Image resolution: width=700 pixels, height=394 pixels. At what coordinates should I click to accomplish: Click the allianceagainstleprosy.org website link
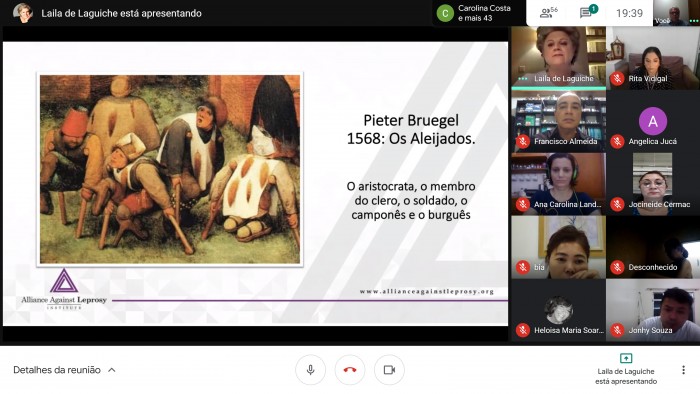pyautogui.click(x=427, y=291)
